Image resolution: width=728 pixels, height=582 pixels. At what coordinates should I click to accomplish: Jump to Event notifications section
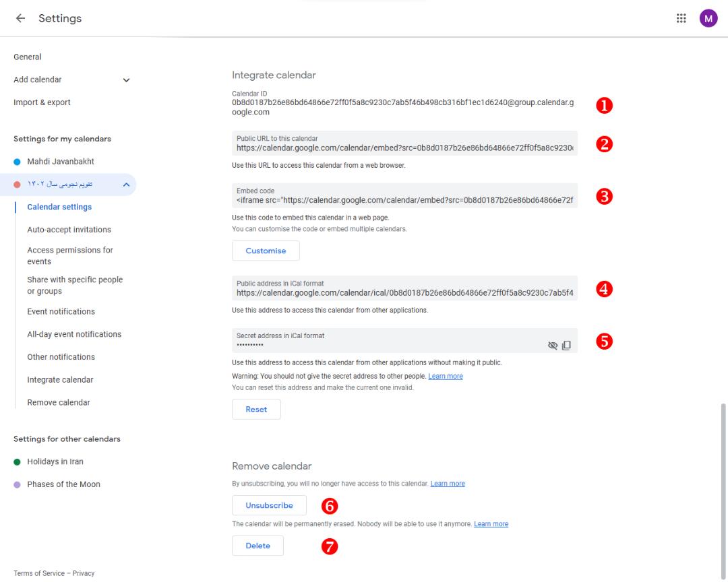pos(61,312)
